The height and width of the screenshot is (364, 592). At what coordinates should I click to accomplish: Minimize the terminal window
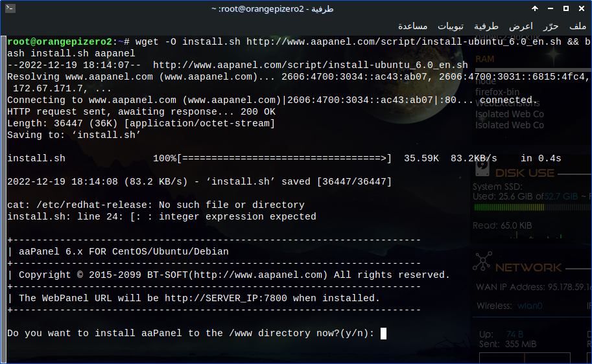551,9
